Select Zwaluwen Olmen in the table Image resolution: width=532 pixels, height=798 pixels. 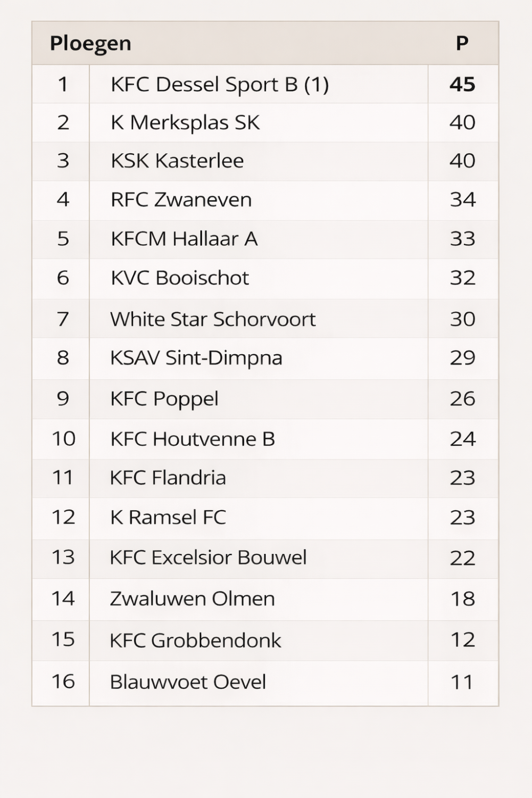(x=193, y=599)
